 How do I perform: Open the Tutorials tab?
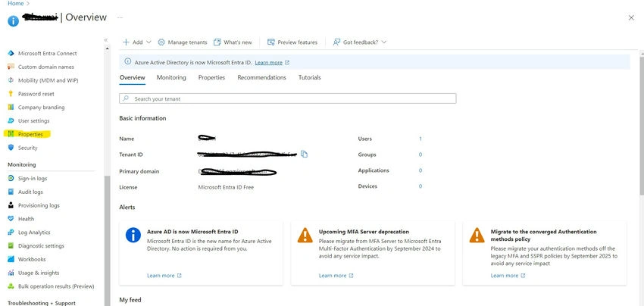coord(310,77)
